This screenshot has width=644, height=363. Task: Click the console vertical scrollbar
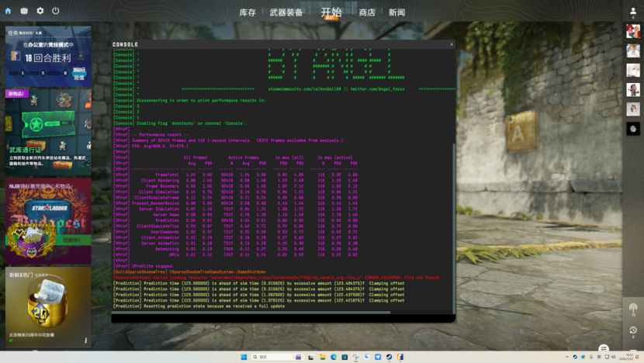pyautogui.click(x=454, y=225)
